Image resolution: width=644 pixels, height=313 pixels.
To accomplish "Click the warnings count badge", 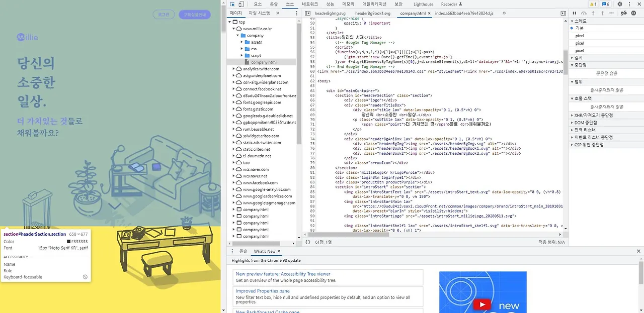I will (x=593, y=4).
